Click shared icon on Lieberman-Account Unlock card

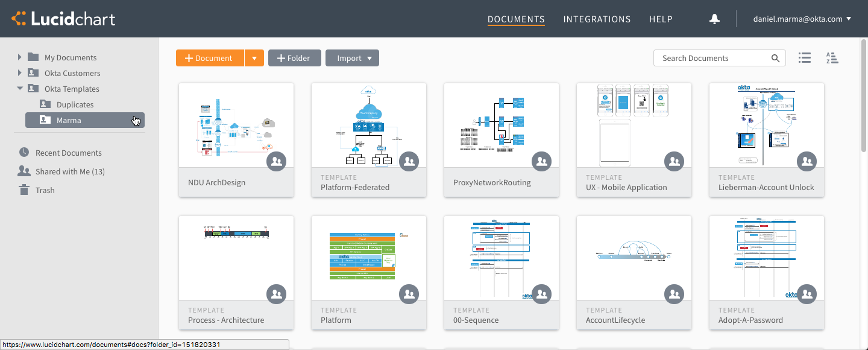pos(807,161)
